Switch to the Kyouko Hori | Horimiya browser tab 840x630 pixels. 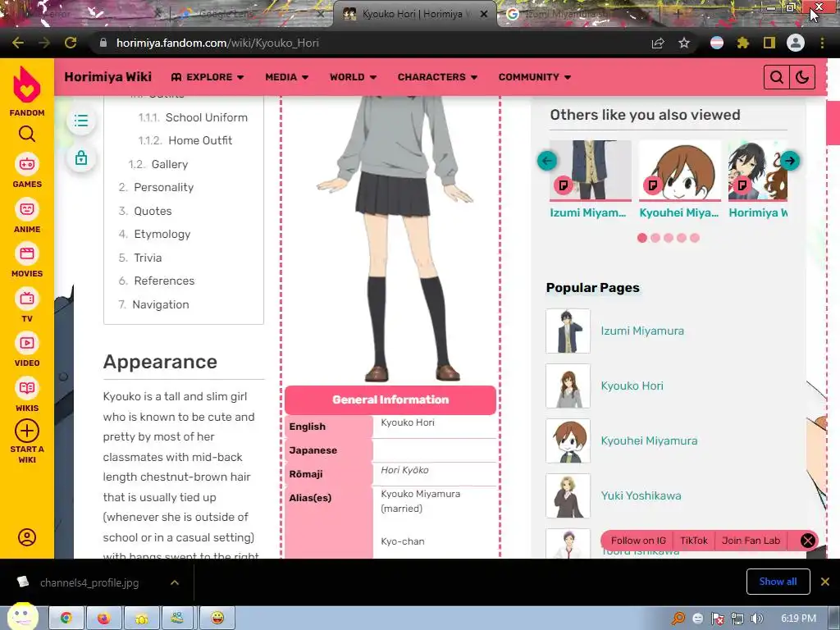(415, 14)
